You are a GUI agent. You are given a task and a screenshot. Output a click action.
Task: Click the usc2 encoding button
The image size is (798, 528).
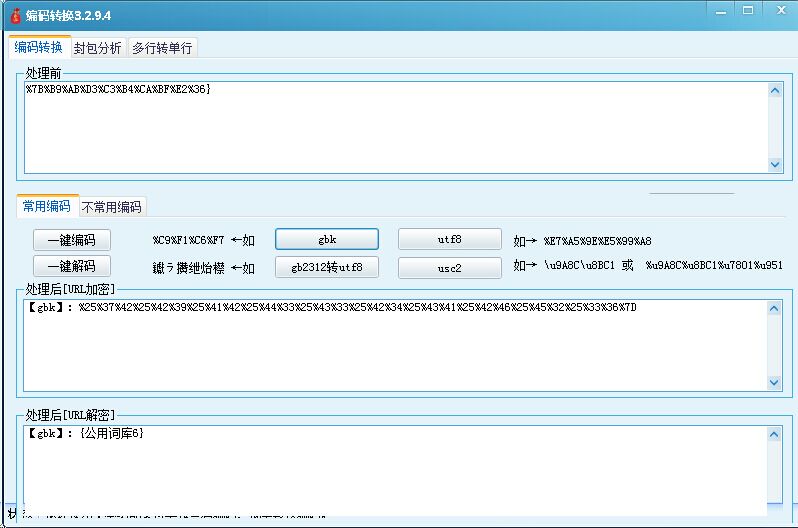click(449, 268)
